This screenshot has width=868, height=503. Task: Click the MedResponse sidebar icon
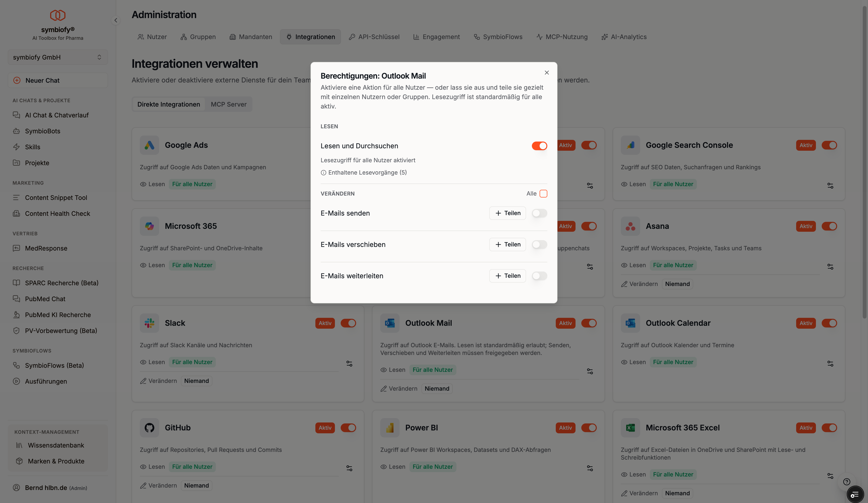pos(16,248)
